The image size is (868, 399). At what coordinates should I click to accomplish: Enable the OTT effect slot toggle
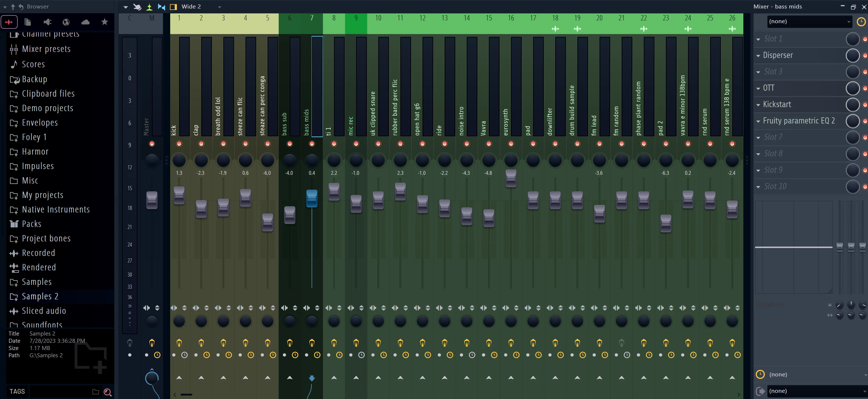(x=865, y=88)
